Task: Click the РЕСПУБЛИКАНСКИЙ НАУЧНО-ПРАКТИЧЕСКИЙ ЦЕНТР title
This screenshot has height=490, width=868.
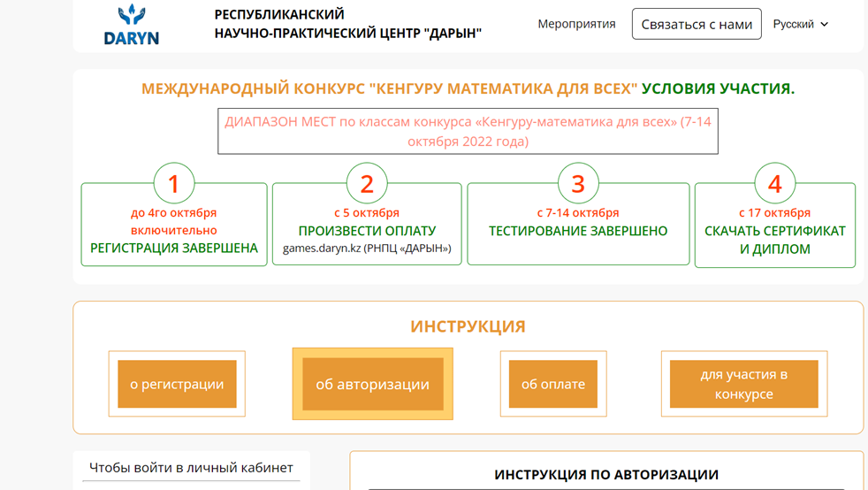Action: pyautogui.click(x=347, y=24)
